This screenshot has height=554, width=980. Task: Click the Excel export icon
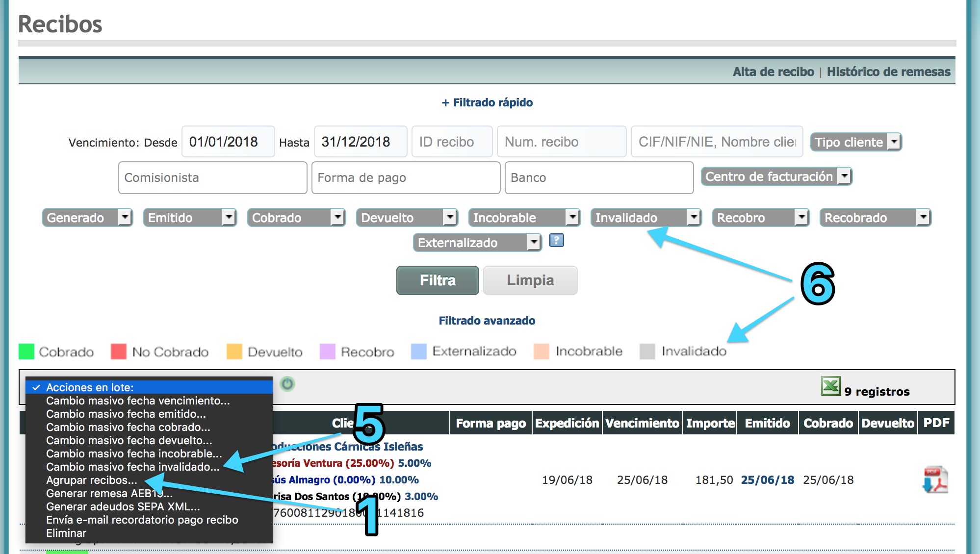click(x=830, y=386)
